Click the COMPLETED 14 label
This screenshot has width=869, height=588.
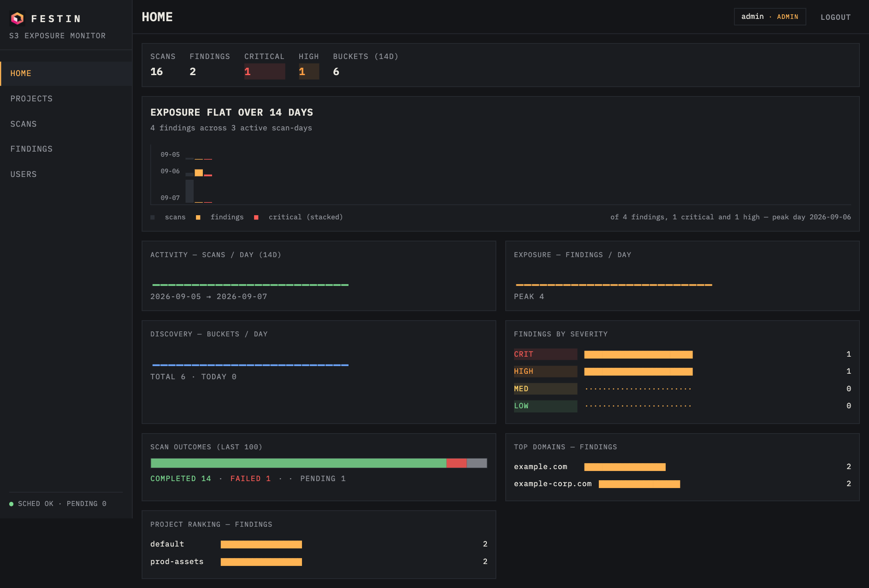181,479
